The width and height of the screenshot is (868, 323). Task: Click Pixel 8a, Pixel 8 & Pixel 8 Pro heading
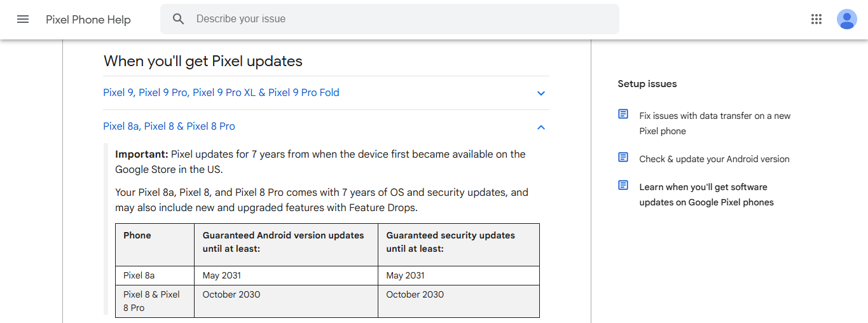169,127
